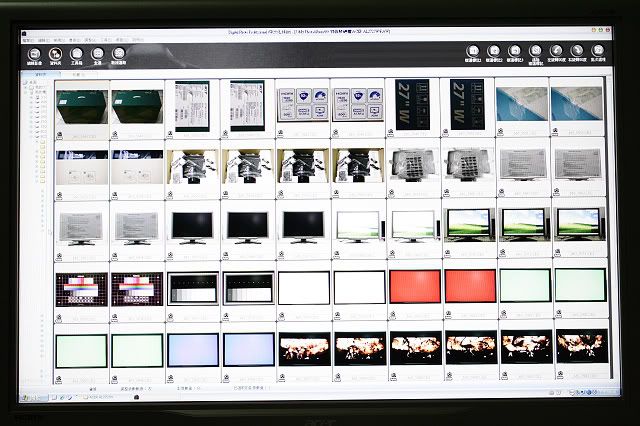This screenshot has width=640, height=426.
Task: Open the Edit Image Window toolbar icon
Action: [35, 55]
